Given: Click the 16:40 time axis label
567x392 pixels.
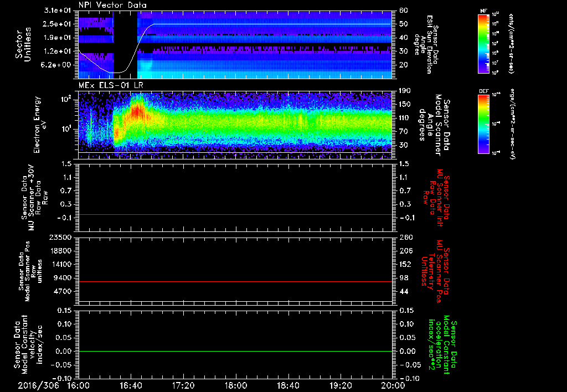Looking at the screenshot, I should coord(131,386).
